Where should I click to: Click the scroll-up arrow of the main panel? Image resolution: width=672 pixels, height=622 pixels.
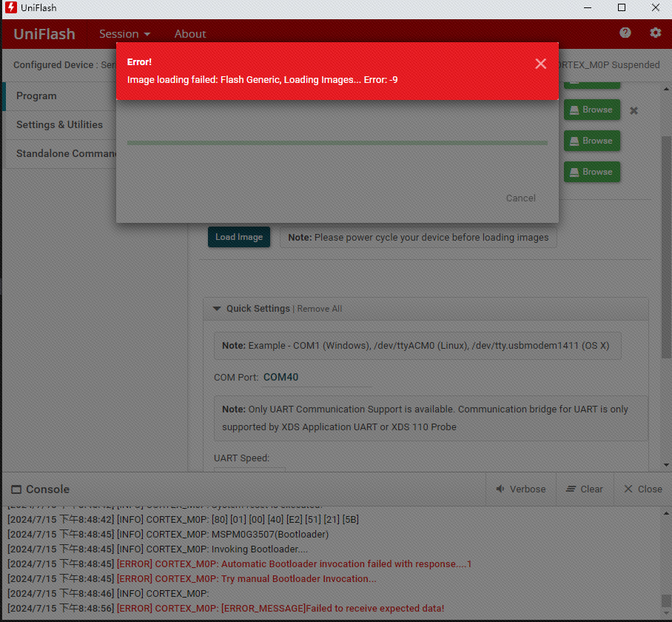tap(666, 89)
